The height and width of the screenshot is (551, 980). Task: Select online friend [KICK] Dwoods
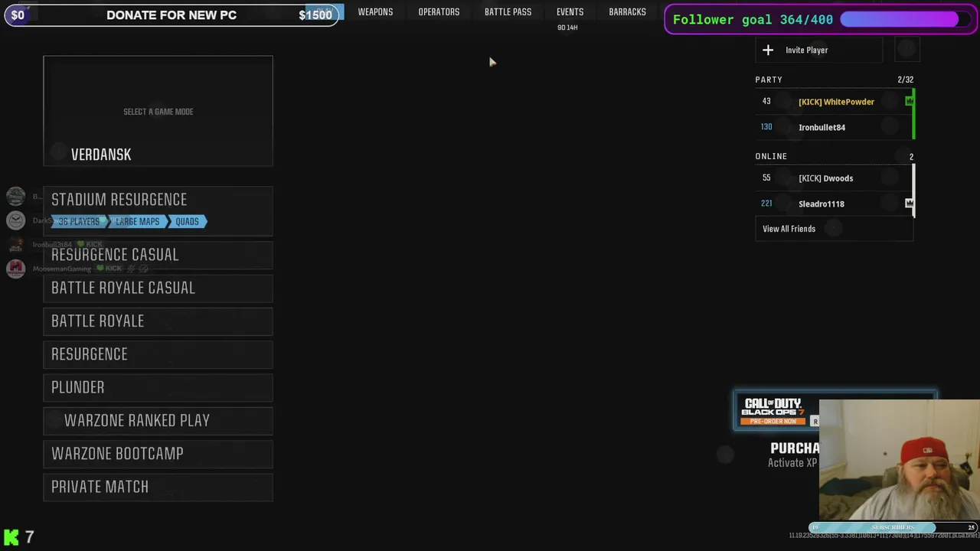[x=834, y=178]
